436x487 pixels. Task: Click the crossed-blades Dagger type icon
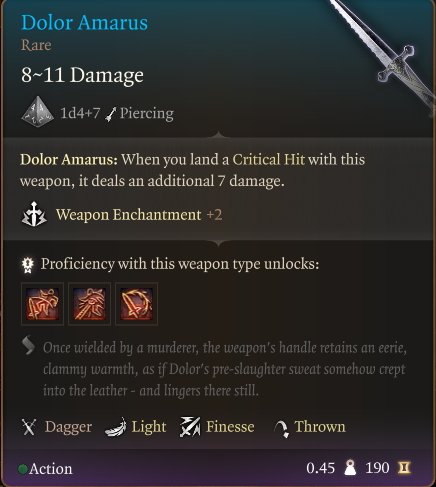pos(29,427)
